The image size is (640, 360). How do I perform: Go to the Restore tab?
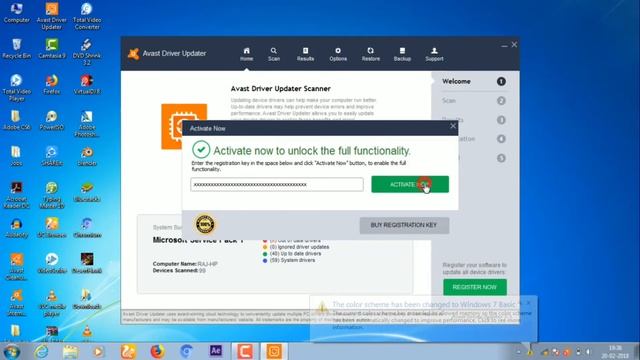click(371, 54)
